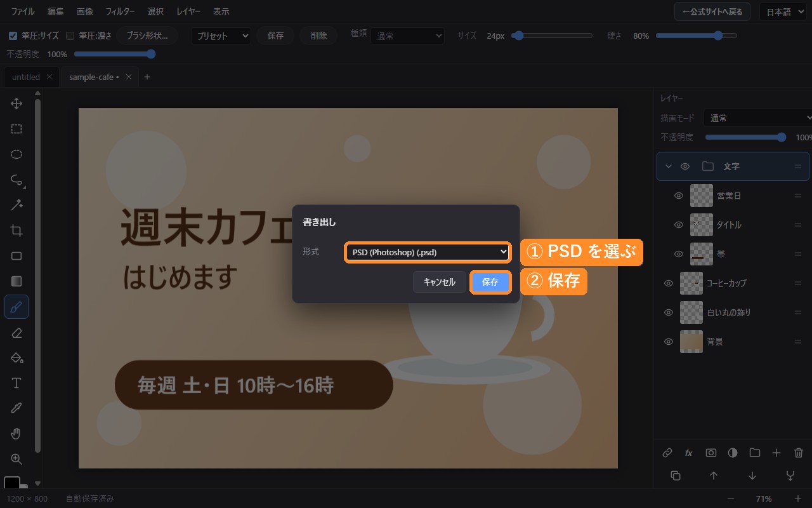
Task: Switch to the untitled tab
Action: point(26,77)
